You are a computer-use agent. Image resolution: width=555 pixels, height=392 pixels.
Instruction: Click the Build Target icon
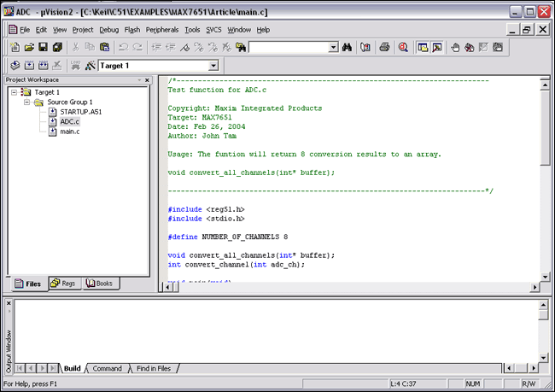click(x=30, y=66)
